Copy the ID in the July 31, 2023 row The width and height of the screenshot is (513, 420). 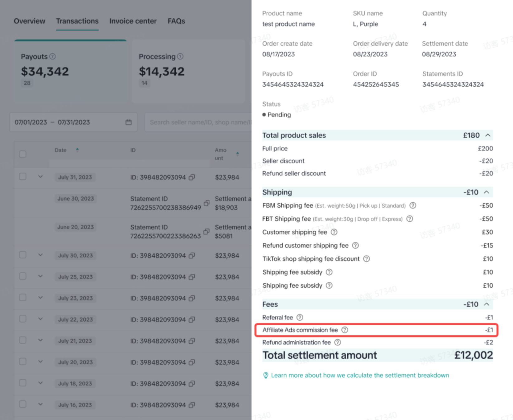[192, 177]
